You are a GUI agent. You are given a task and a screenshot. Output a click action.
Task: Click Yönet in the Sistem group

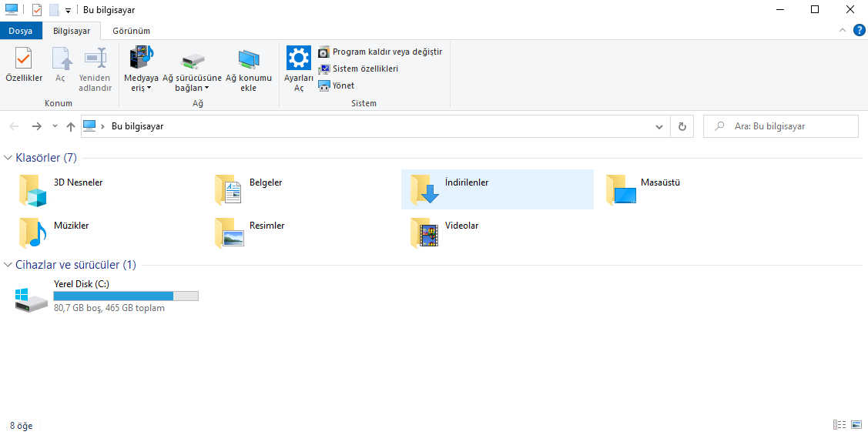tap(336, 85)
